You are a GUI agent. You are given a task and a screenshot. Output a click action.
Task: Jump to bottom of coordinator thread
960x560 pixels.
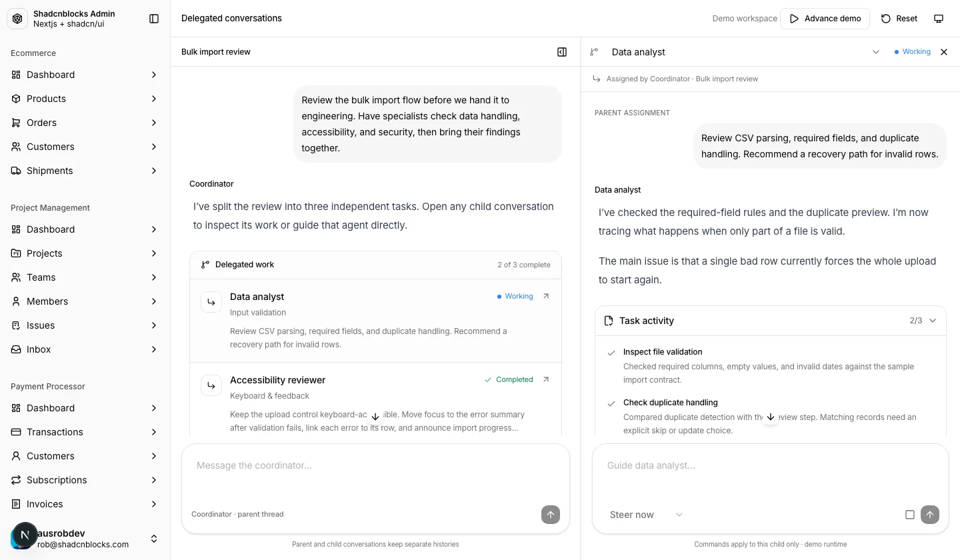point(375,417)
